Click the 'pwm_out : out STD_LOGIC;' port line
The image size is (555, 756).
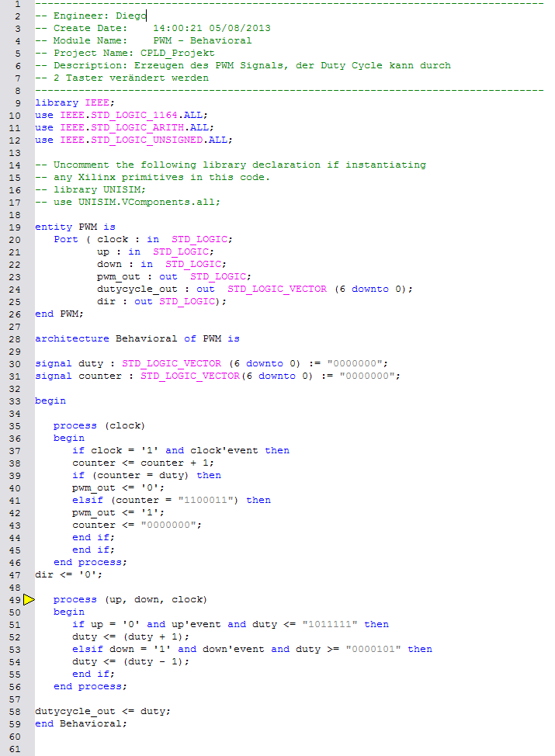click(174, 277)
